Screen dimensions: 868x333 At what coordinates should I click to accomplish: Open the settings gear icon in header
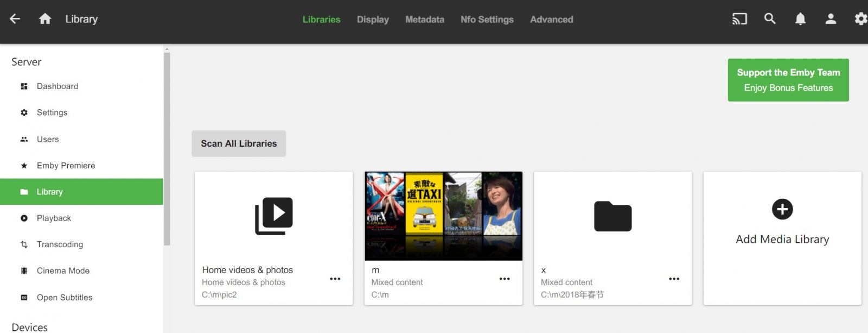[861, 19]
